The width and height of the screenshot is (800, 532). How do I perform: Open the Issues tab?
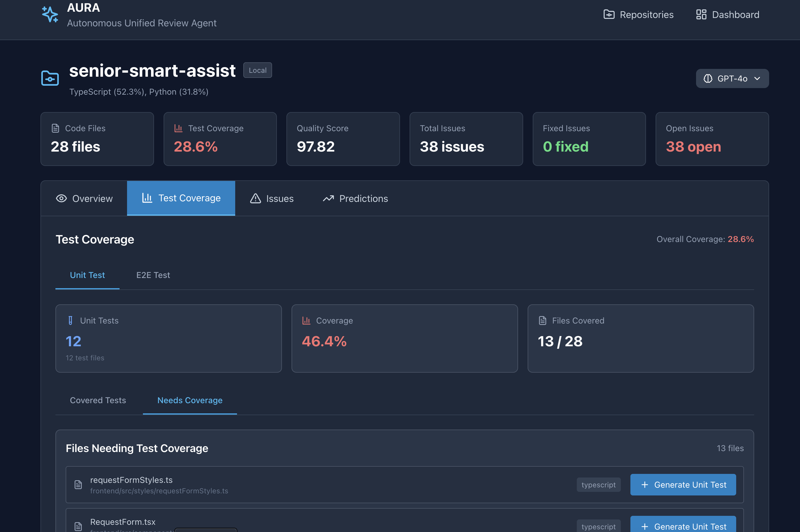point(272,199)
